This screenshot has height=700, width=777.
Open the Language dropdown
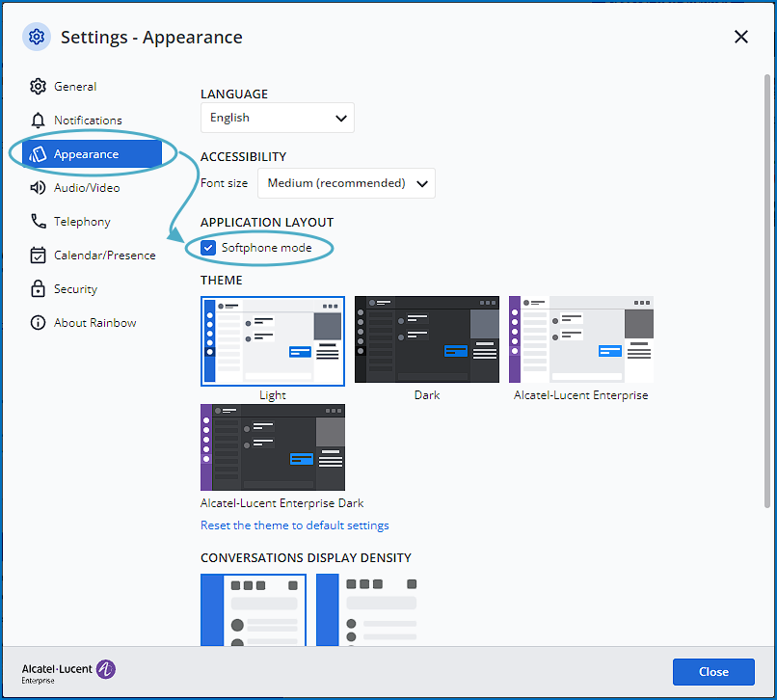pos(278,118)
